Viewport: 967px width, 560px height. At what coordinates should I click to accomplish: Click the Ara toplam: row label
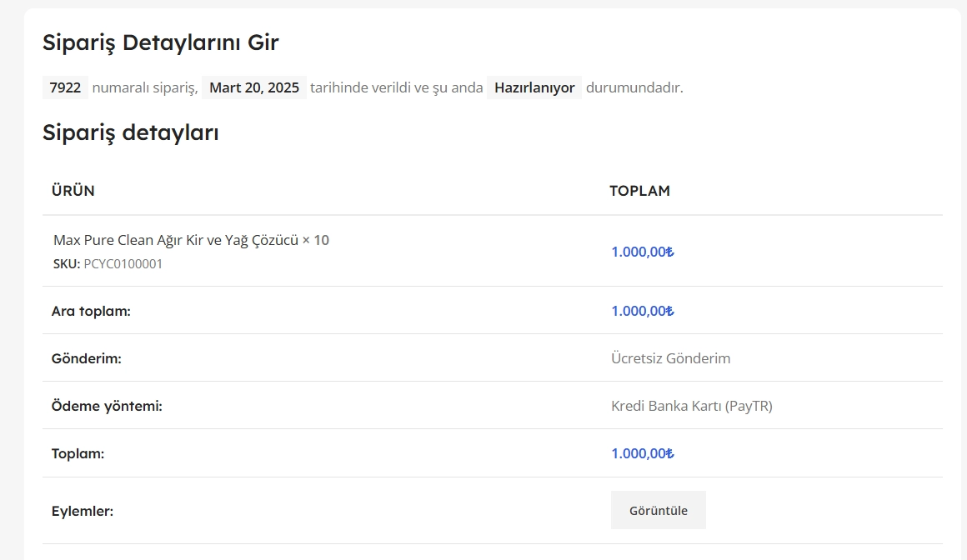91,311
